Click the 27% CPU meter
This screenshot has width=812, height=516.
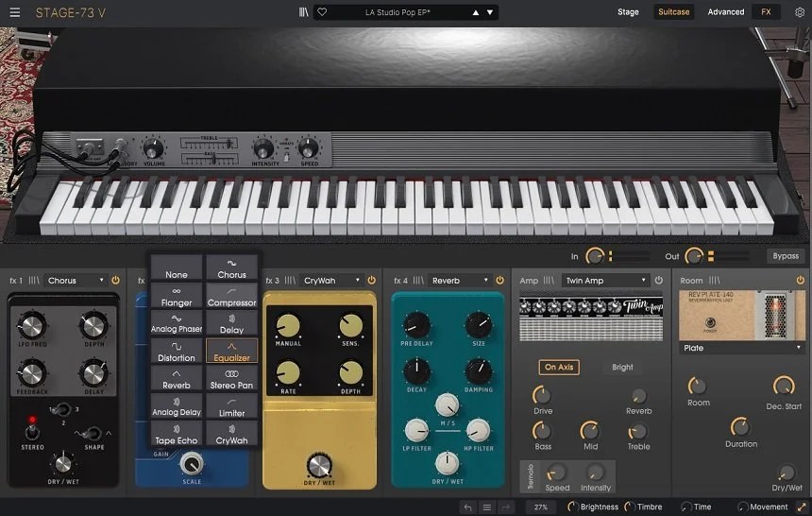(541, 507)
